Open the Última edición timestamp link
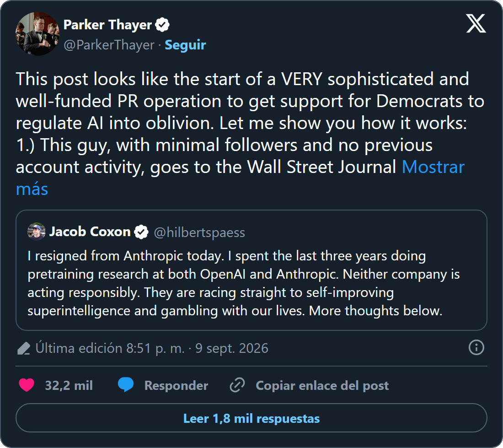This screenshot has width=503, height=448. point(152,348)
